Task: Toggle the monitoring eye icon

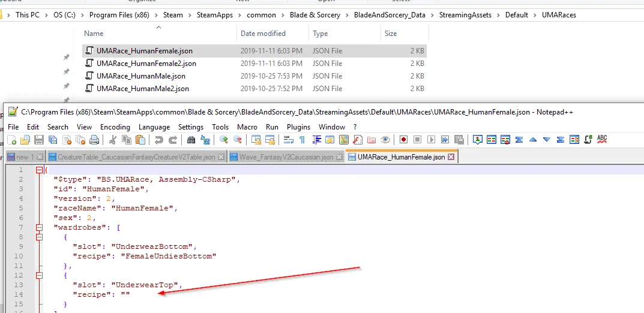Action: point(385,140)
